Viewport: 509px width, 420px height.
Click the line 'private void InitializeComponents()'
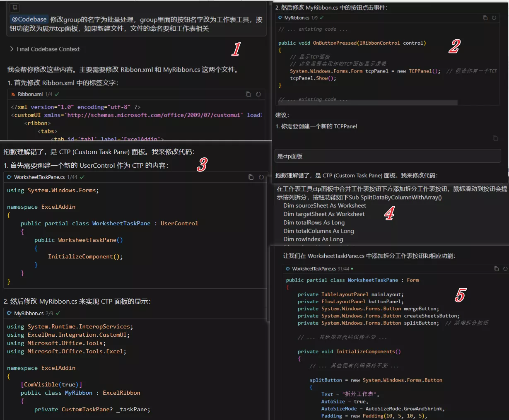click(x=349, y=352)
